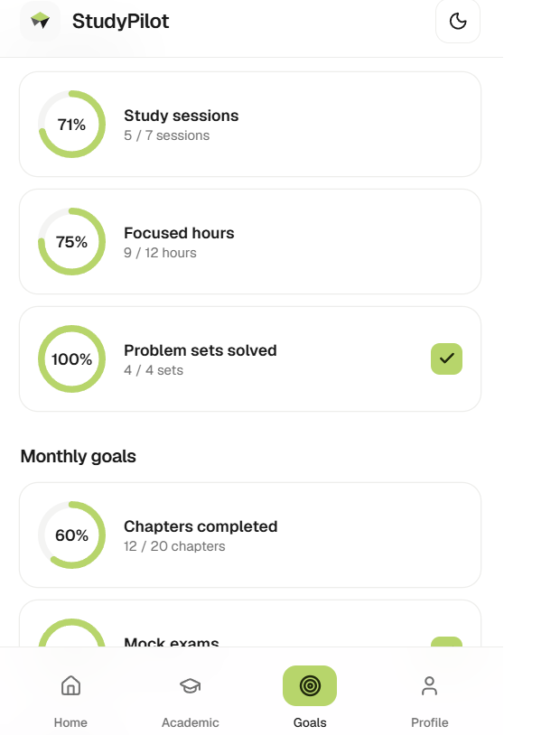Open the Home tab icon
Image resolution: width=560 pixels, height=735 pixels.
coord(70,685)
